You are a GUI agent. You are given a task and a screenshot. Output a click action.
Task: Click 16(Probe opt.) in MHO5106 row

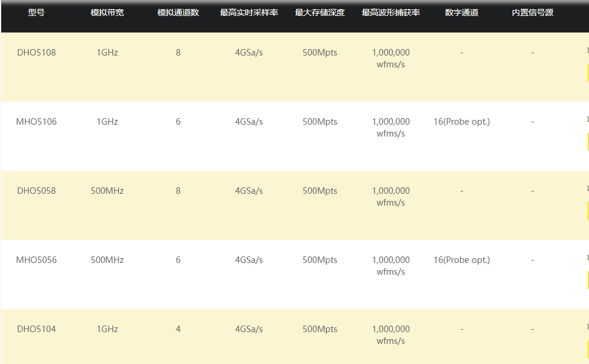pos(461,122)
